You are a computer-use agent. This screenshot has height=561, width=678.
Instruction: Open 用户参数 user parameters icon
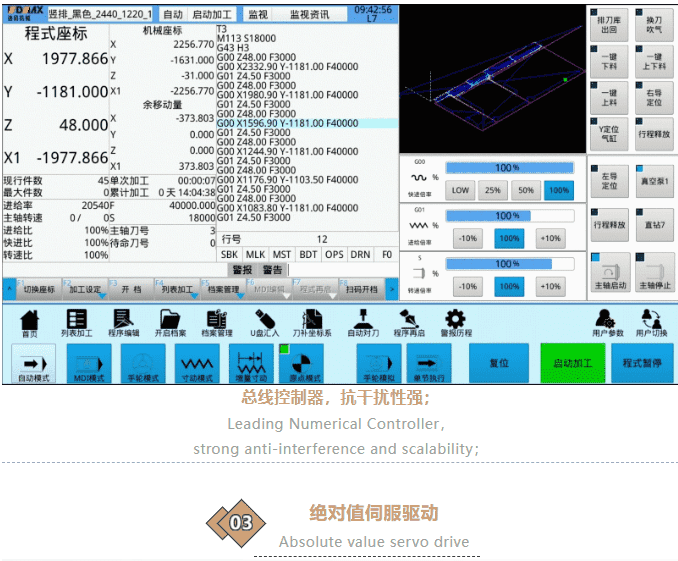click(x=608, y=323)
